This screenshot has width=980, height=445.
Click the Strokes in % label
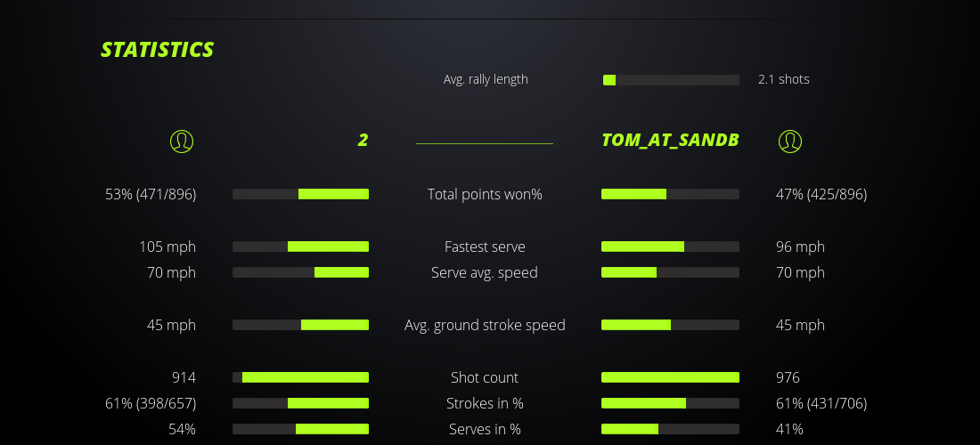485,403
